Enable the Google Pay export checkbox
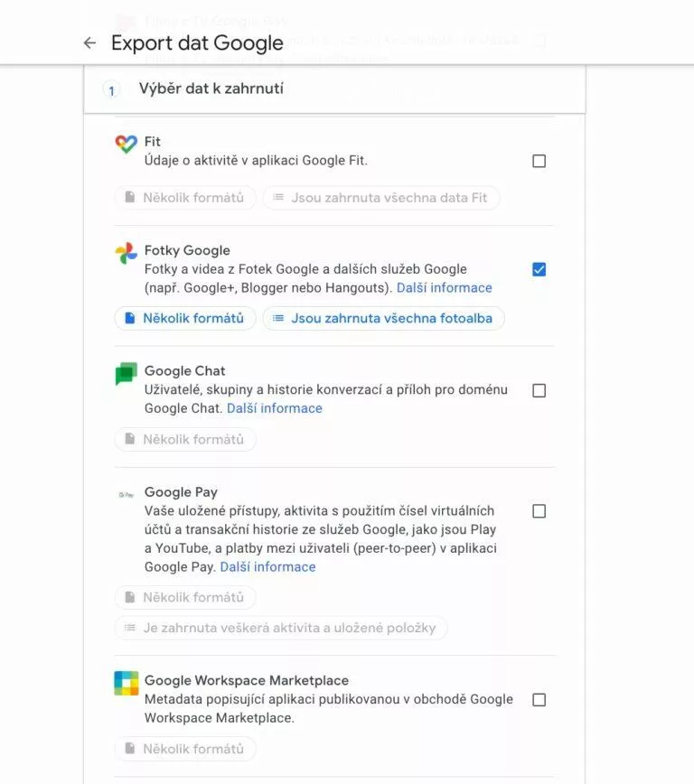694x784 pixels. pos(539,510)
